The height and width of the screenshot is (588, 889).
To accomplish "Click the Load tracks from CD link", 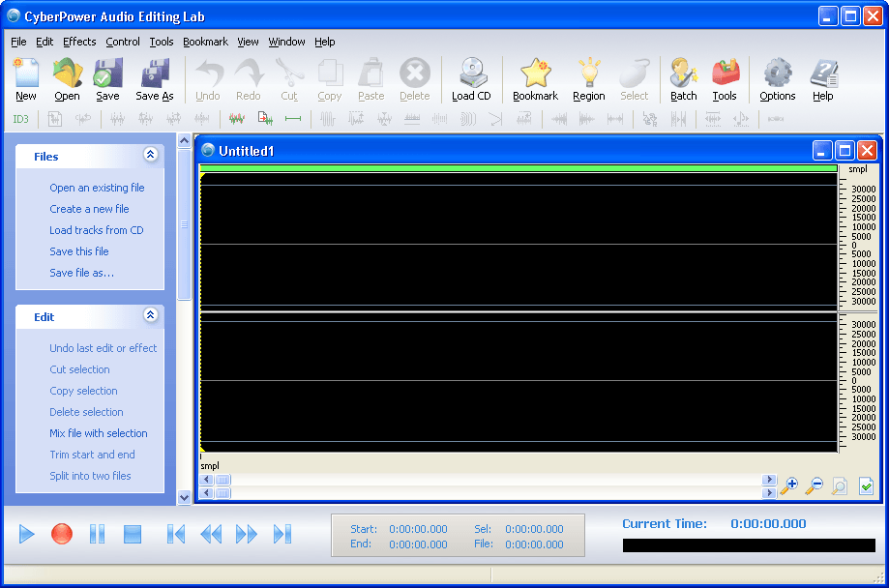I will [x=97, y=230].
